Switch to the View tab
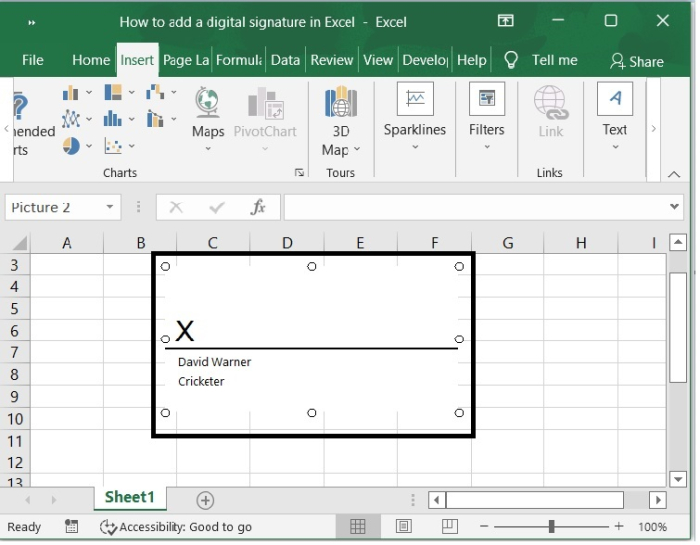This screenshot has height=545, width=700. point(378,60)
